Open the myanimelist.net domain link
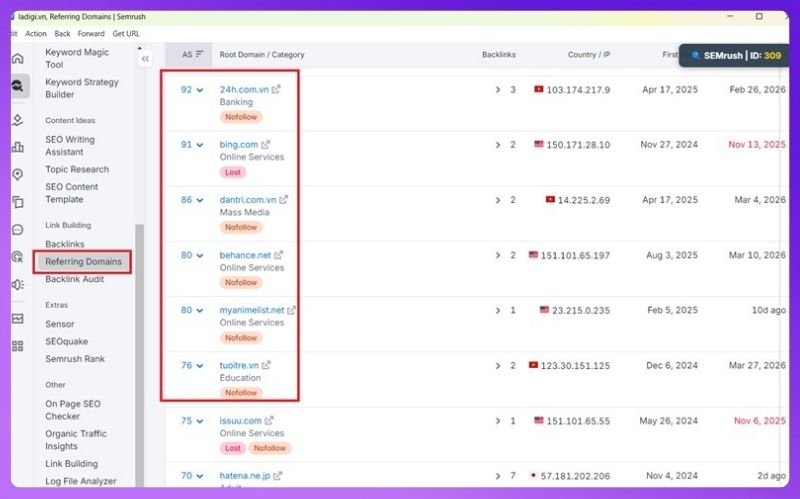The image size is (800, 499). pos(252,310)
